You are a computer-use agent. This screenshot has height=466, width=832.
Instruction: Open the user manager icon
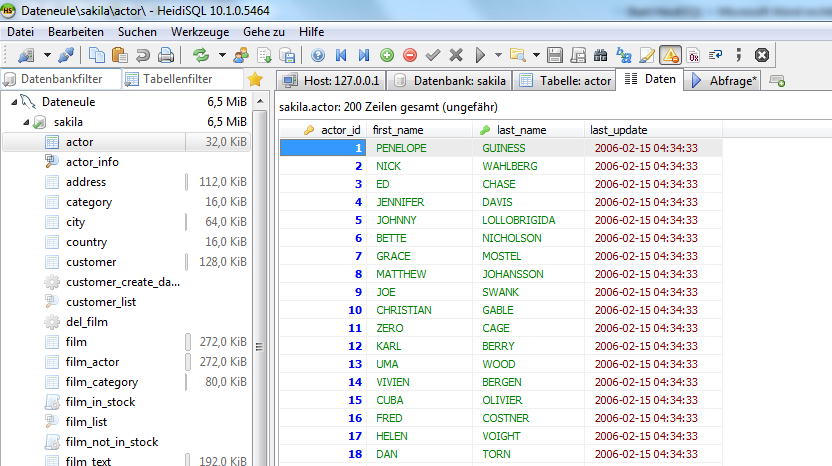tap(240, 55)
